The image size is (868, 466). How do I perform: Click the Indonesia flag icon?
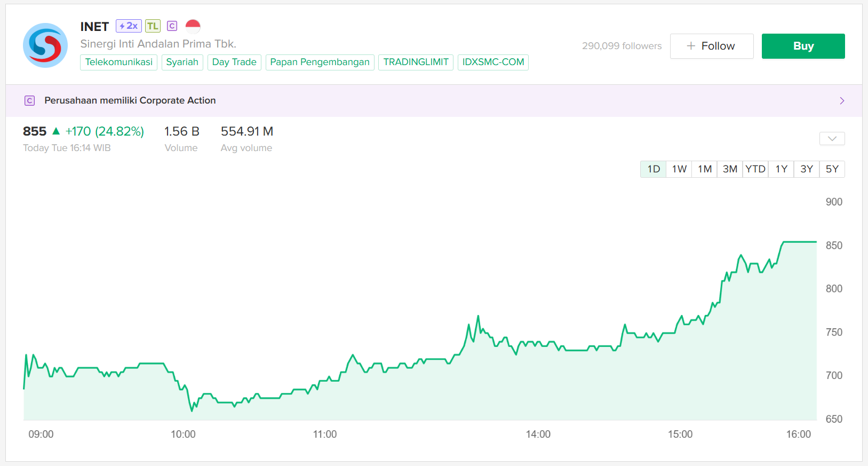pos(193,26)
